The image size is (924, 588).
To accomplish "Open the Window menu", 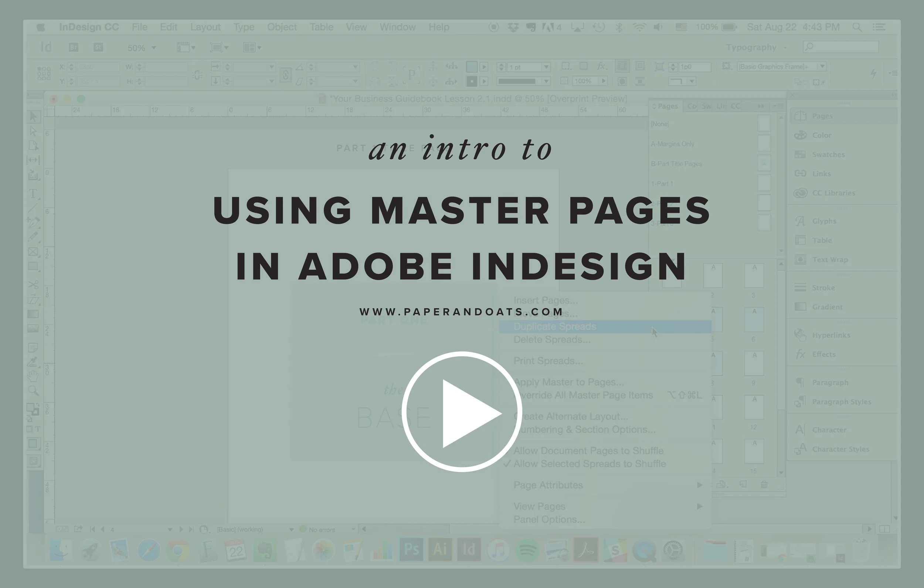I will 398,27.
